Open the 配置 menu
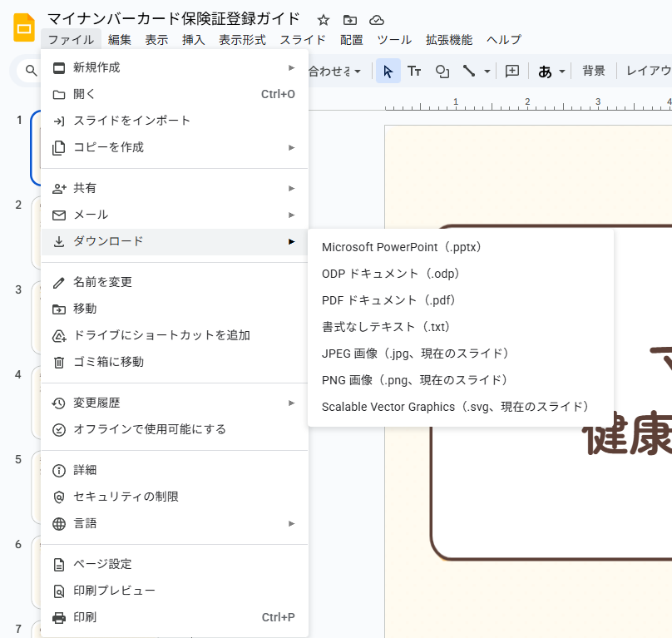Viewport: 672px width, 638px height. coord(352,40)
